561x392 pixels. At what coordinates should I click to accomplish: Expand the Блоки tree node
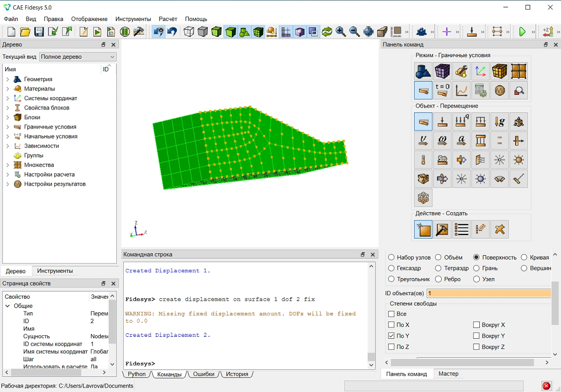pyautogui.click(x=7, y=117)
